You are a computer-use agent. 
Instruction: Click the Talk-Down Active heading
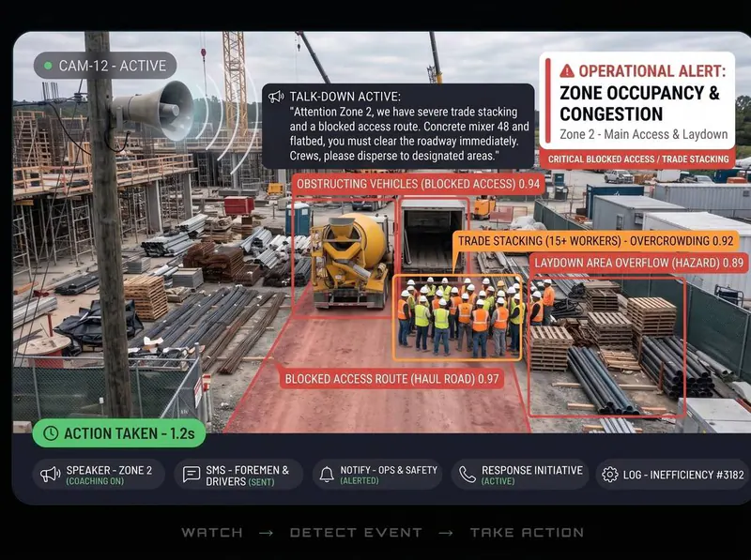345,97
